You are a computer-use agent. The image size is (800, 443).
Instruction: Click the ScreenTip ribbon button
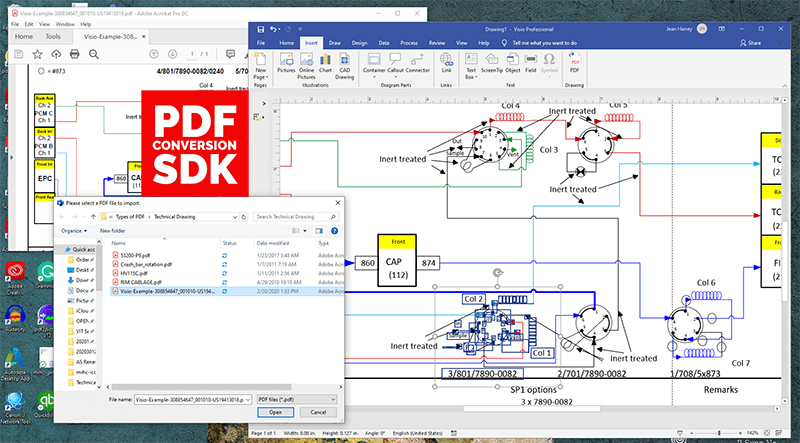[491, 63]
